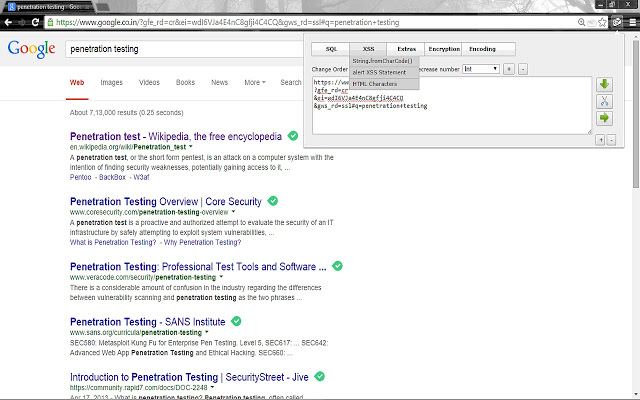Viewport: 640px width, 400px height.
Task: Click green safety checkmark beside SANS Institute result
Action: [236, 321]
